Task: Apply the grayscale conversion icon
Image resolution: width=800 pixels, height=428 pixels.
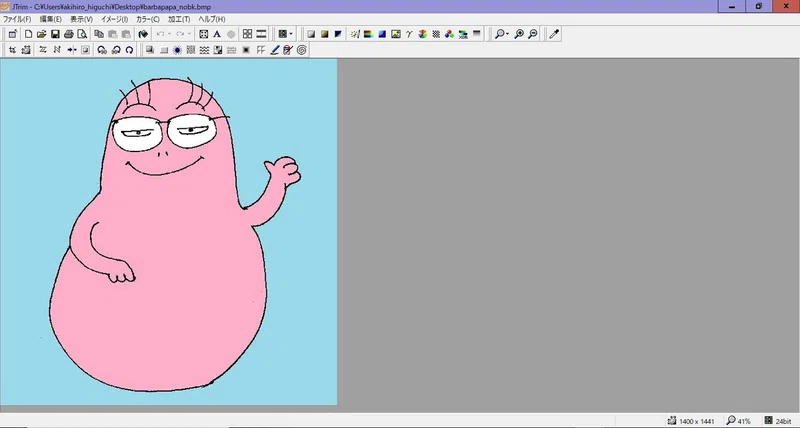Action: (x=311, y=34)
